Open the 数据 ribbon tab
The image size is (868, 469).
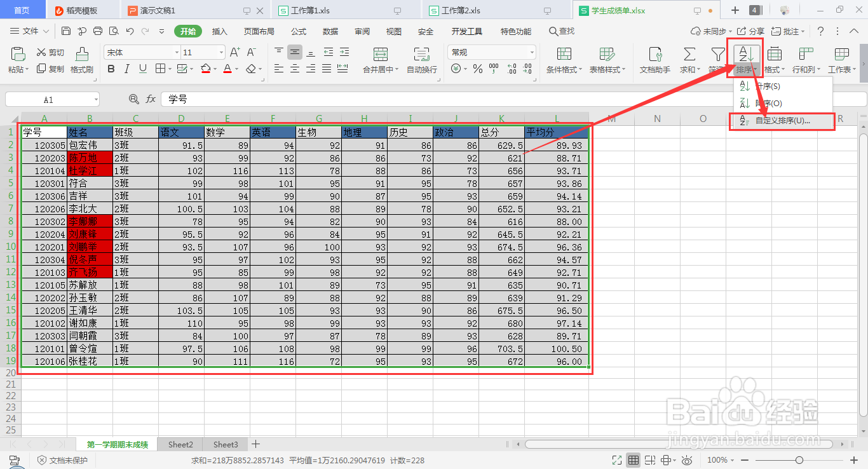tap(330, 31)
